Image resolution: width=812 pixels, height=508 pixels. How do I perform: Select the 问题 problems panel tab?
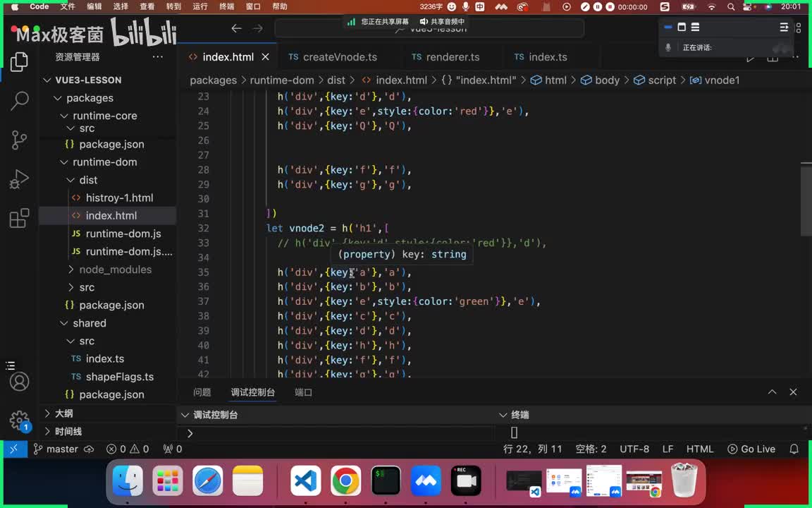[202, 392]
